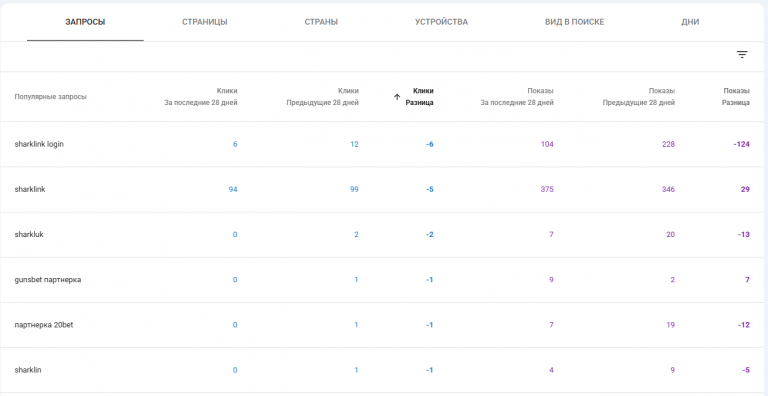Viewport: 768px width, 396px height.
Task: Click the 12 previous clicks value
Action: [x=354, y=144]
